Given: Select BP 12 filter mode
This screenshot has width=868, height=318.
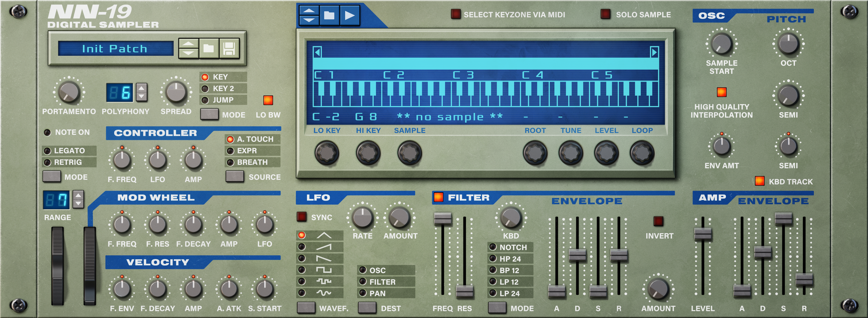Looking at the screenshot, I should pos(510,270).
